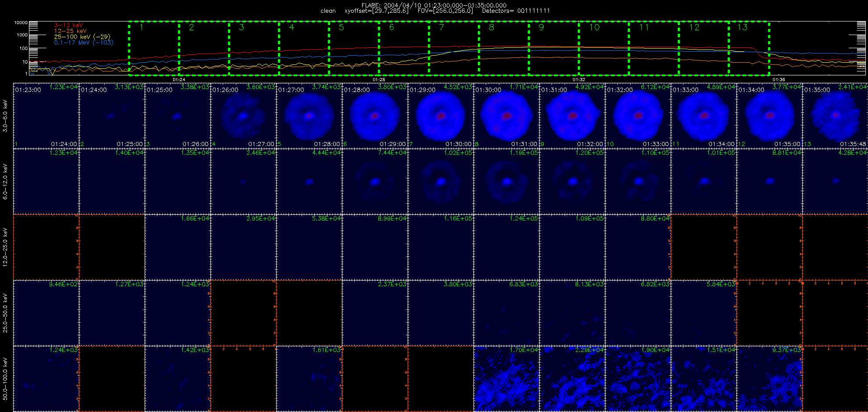Image resolution: width=868 pixels, height=412 pixels.
Task: Open the 6.0-12.0 keV image with peak 7.44E+04
Action: coord(375,181)
